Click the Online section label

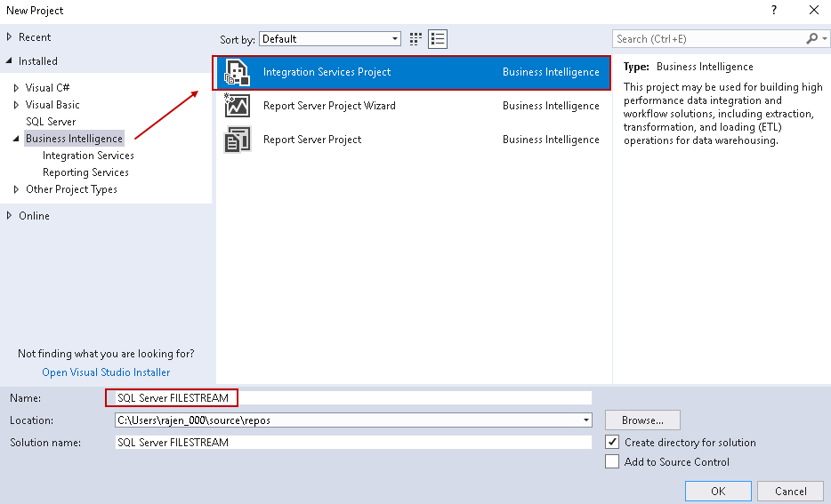point(34,216)
